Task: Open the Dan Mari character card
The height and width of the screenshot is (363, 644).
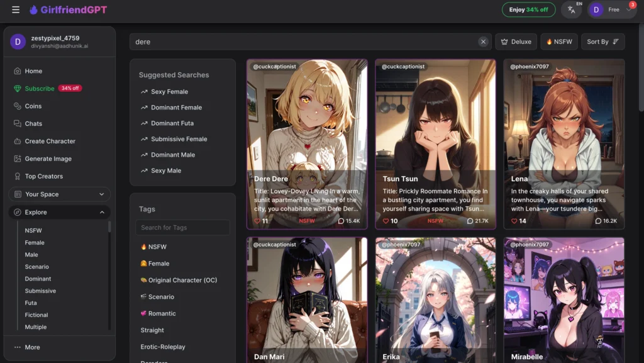Action: [x=307, y=300]
